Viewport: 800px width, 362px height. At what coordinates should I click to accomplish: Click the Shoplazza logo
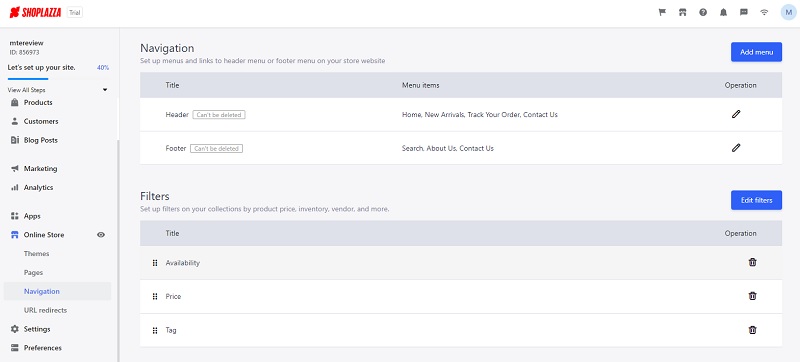pyautogui.click(x=35, y=12)
